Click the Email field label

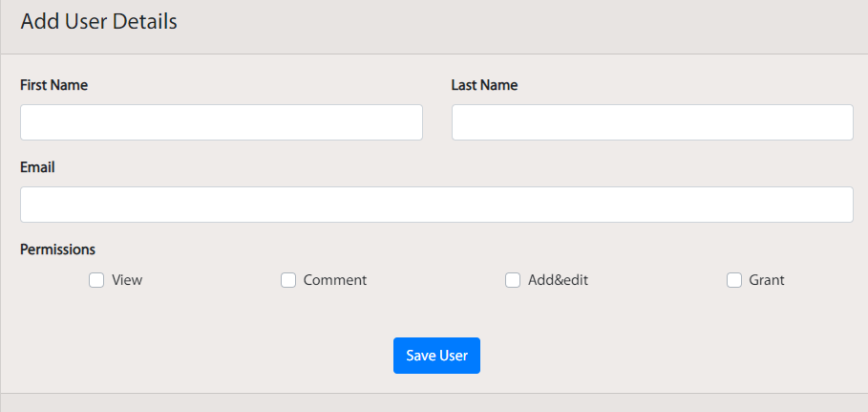tap(37, 167)
